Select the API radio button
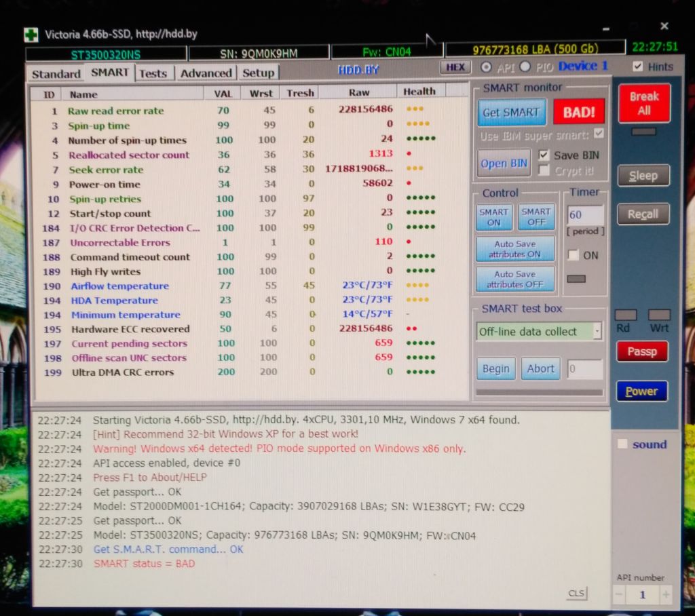 click(486, 67)
